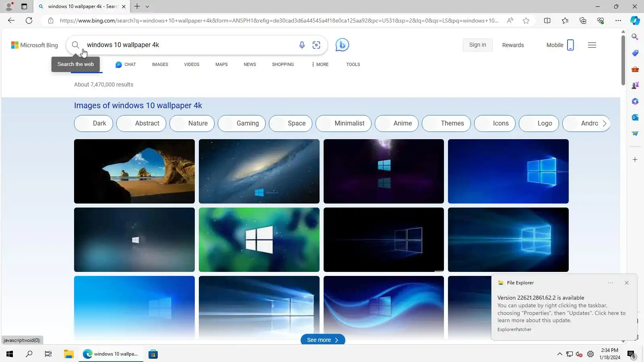The width and height of the screenshot is (644, 362).
Task: Open the green aurora Windows logo thumbnail
Action: coord(259,240)
